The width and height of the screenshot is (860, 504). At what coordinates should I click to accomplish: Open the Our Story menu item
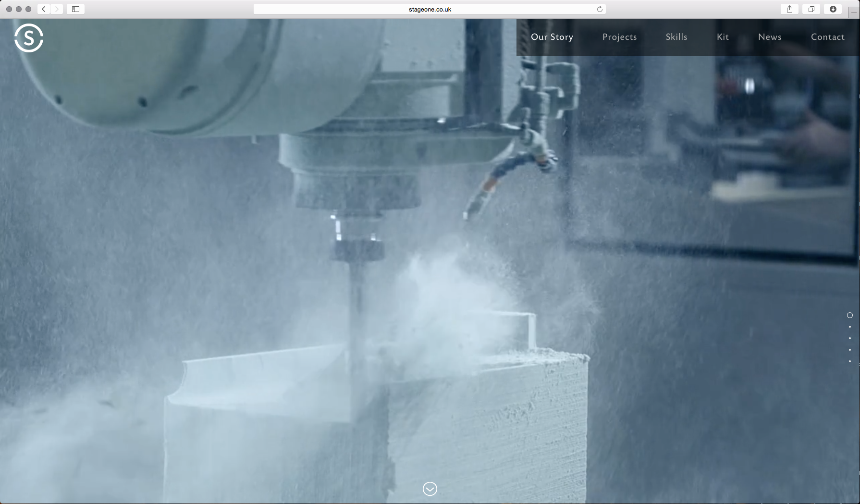pyautogui.click(x=552, y=37)
